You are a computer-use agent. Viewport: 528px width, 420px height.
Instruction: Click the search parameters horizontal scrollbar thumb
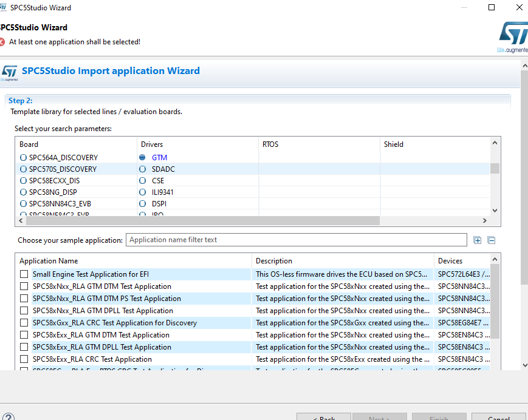(203, 220)
